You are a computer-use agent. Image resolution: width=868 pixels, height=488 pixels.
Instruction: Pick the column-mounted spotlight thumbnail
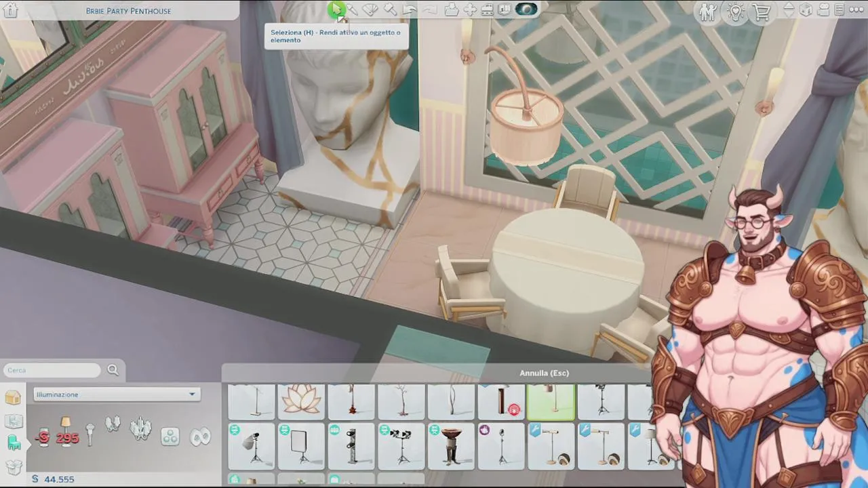click(x=351, y=446)
